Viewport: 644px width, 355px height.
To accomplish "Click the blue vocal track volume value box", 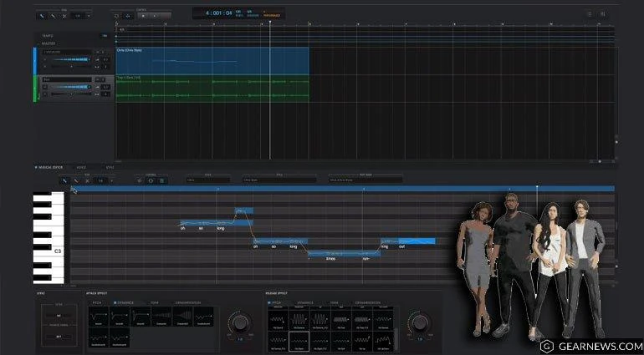I will pyautogui.click(x=105, y=59).
